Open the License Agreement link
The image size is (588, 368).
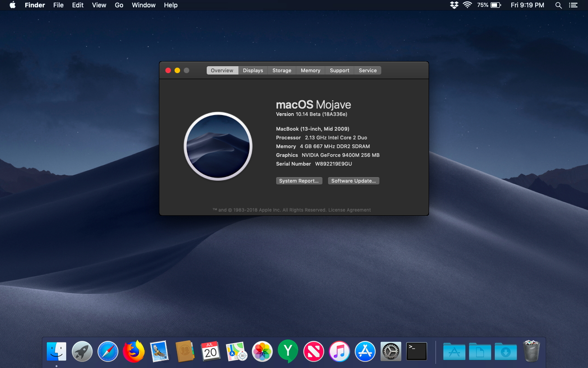tap(350, 210)
